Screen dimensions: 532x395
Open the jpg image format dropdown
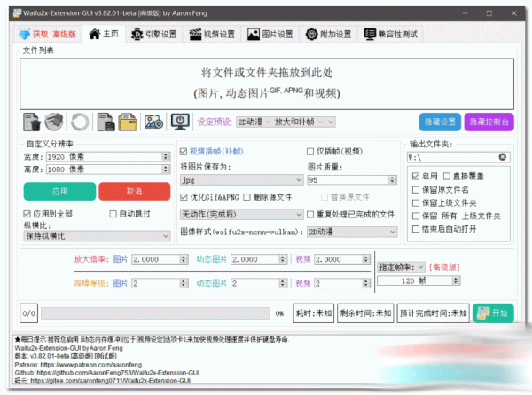tap(241, 180)
